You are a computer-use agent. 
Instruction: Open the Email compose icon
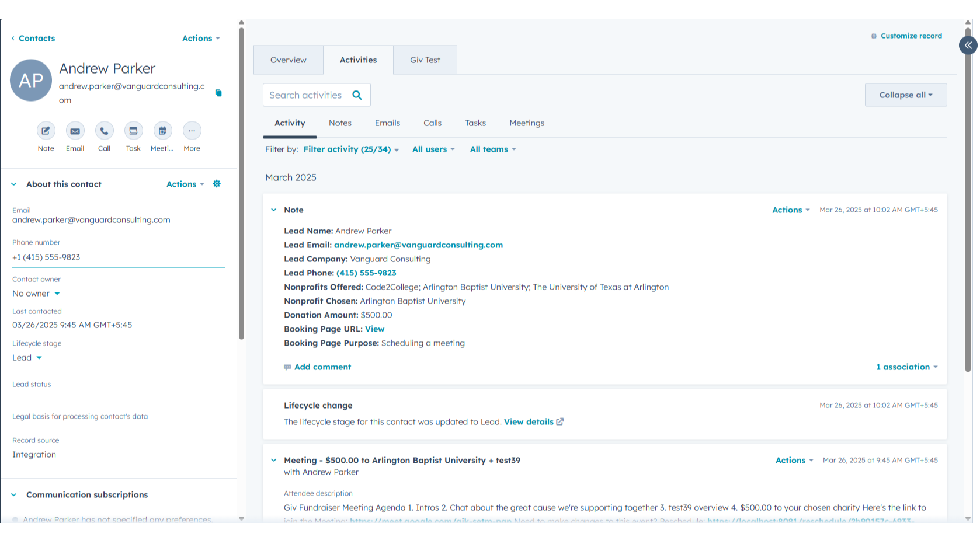75,131
